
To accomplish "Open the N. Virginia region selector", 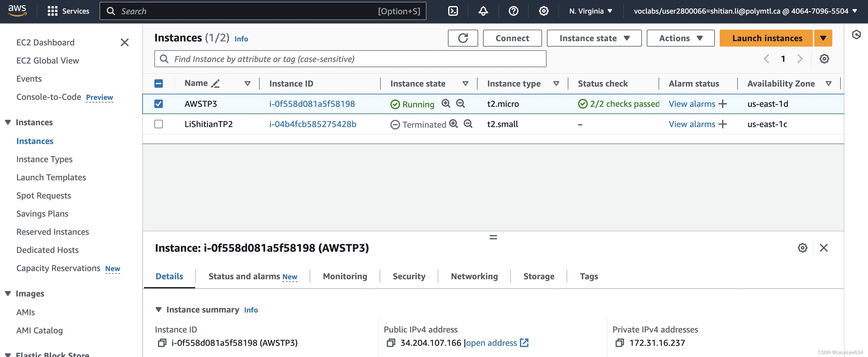I will 590,11.
